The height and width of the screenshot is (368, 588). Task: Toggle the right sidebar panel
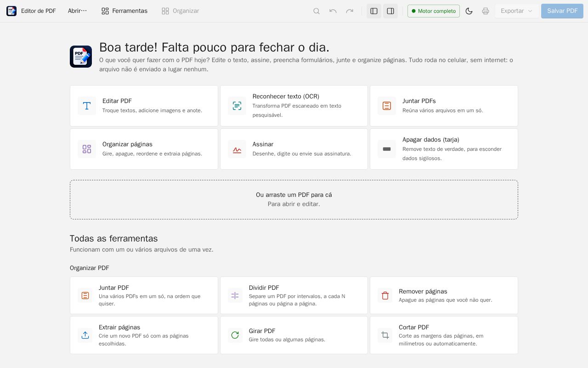click(x=390, y=11)
